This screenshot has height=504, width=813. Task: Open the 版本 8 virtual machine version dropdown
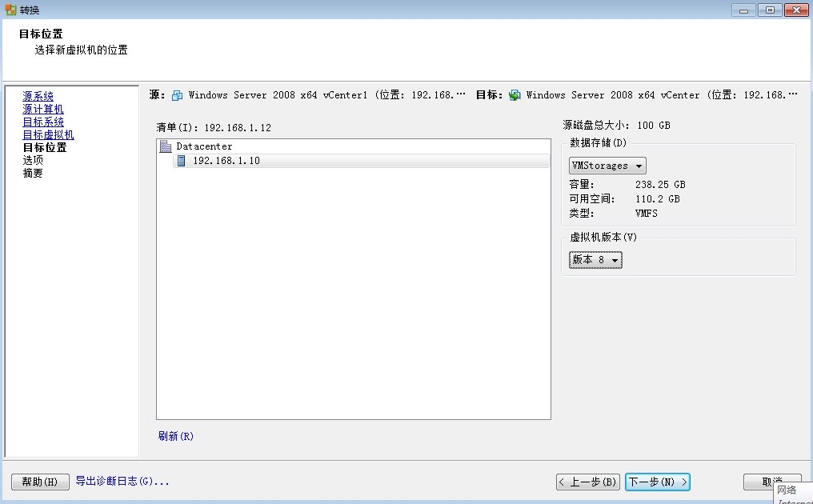click(x=595, y=260)
